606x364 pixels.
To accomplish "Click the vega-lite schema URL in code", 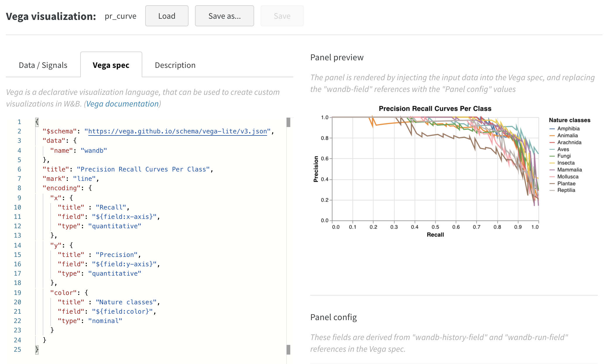I will click(x=177, y=131).
